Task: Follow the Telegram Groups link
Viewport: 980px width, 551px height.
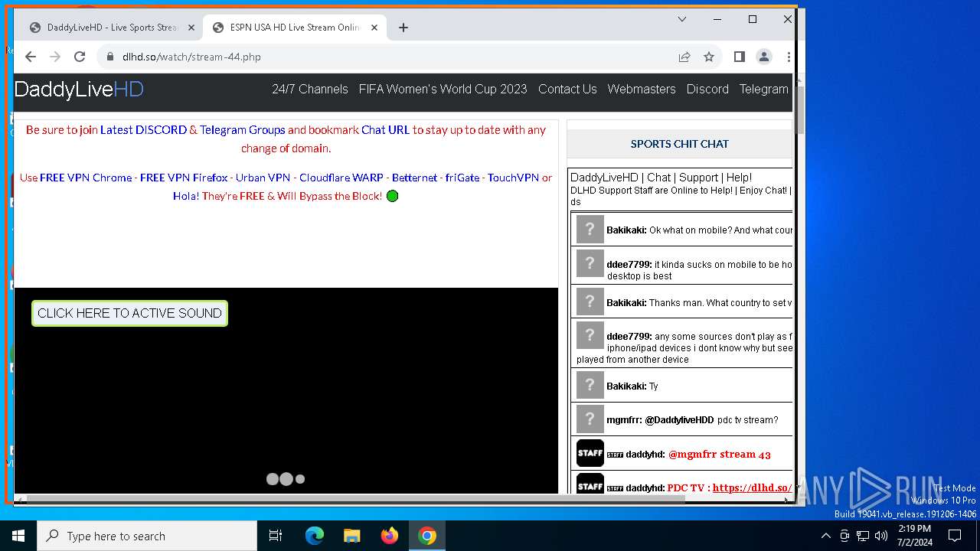Action: coord(243,130)
